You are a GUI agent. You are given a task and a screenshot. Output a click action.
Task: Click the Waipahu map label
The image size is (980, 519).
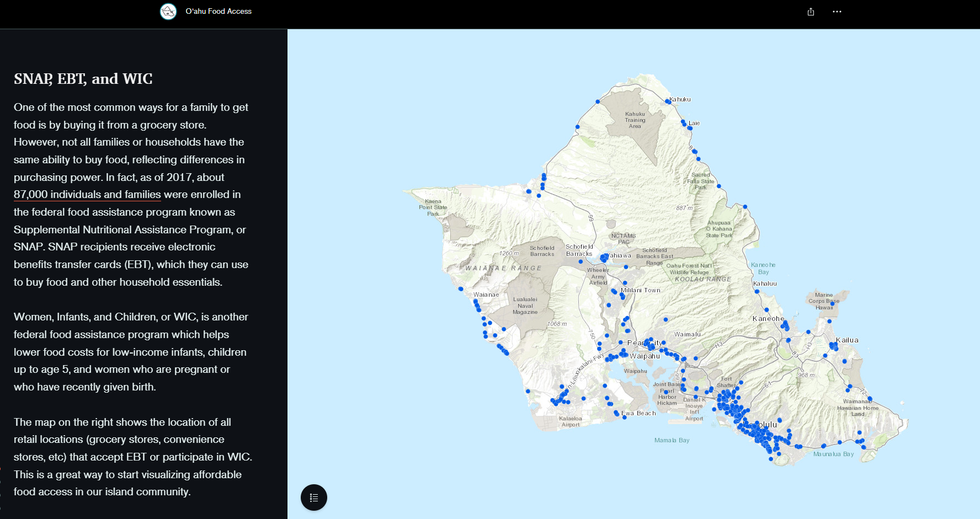point(645,356)
